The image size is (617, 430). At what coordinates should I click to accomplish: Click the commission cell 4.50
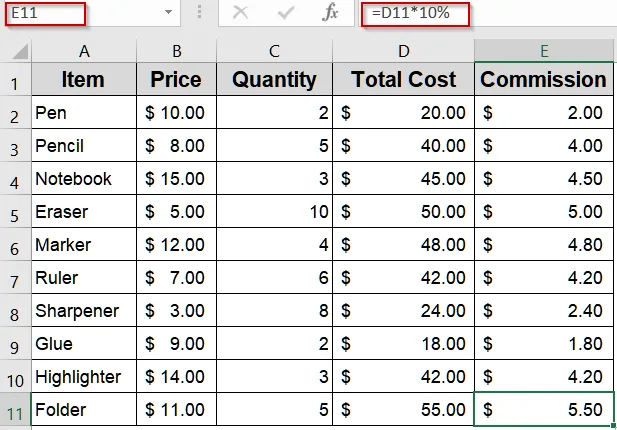(544, 179)
